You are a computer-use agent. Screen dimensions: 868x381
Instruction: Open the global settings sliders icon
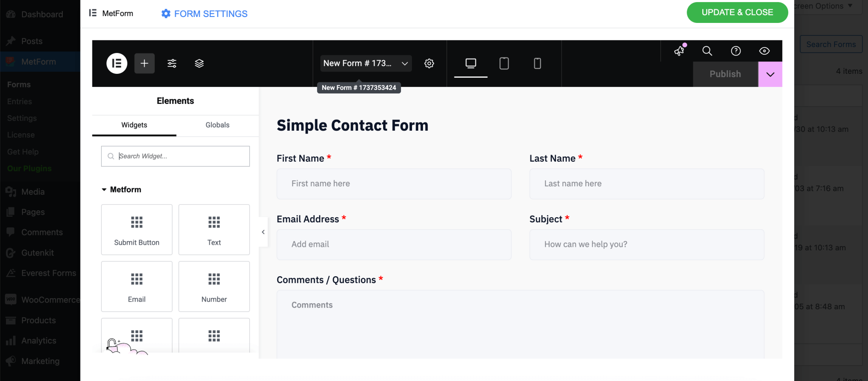click(172, 63)
